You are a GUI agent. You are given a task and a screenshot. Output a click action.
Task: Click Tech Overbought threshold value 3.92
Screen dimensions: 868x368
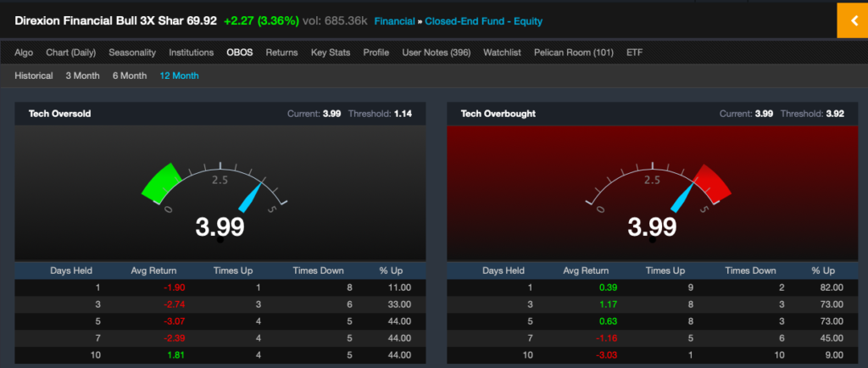click(x=835, y=114)
